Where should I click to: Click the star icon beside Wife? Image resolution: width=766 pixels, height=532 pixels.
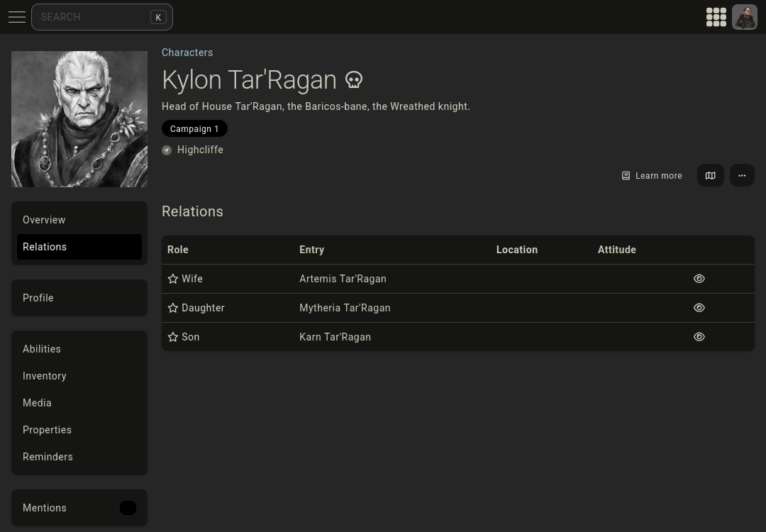173,279
